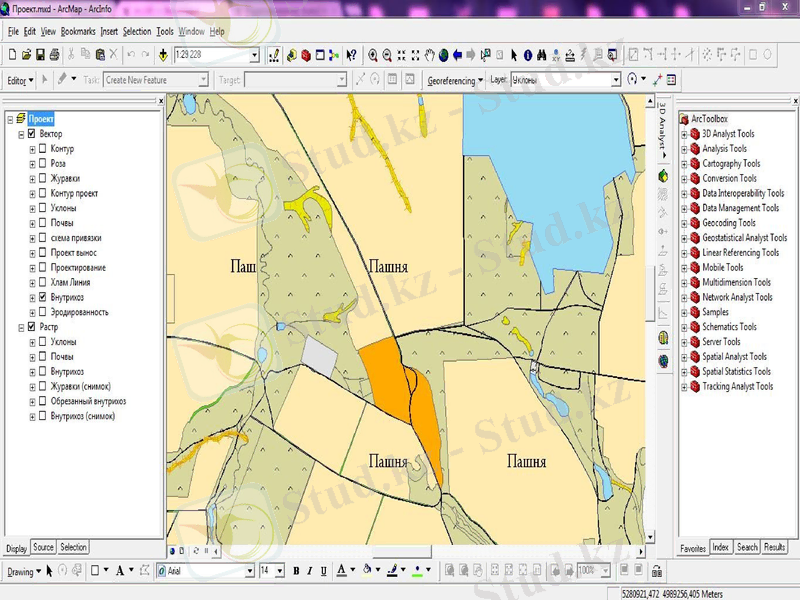Expand the Spatial Analyst Tools toolbox
This screenshot has width=800, height=600.
[684, 357]
